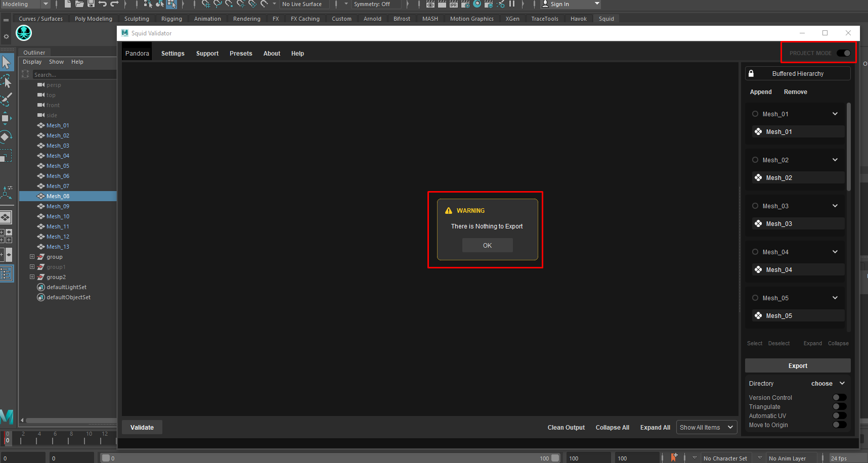Click Clean Output
This screenshot has width=868, height=463.
click(566, 427)
